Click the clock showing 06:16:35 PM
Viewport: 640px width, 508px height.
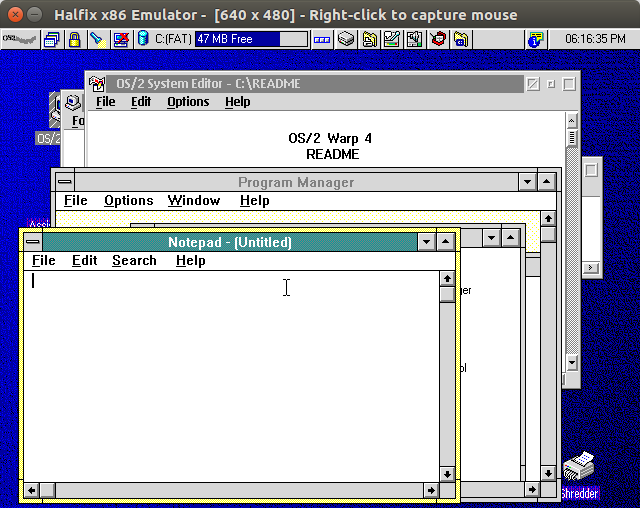(x=595, y=39)
